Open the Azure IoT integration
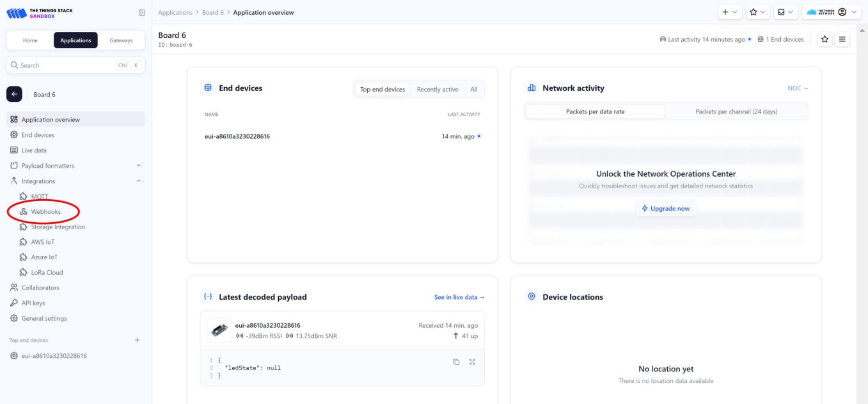 pyautogui.click(x=45, y=257)
